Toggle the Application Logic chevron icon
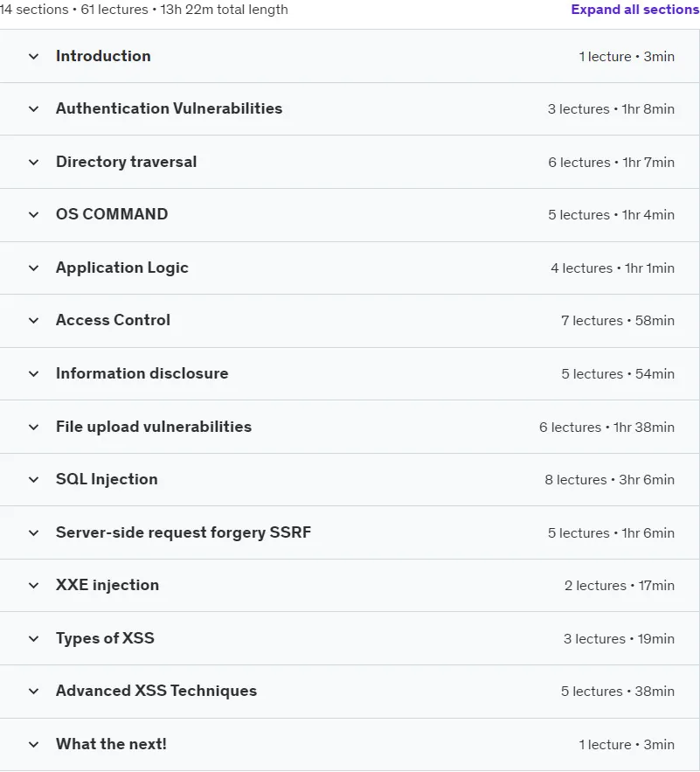 pyautogui.click(x=33, y=268)
